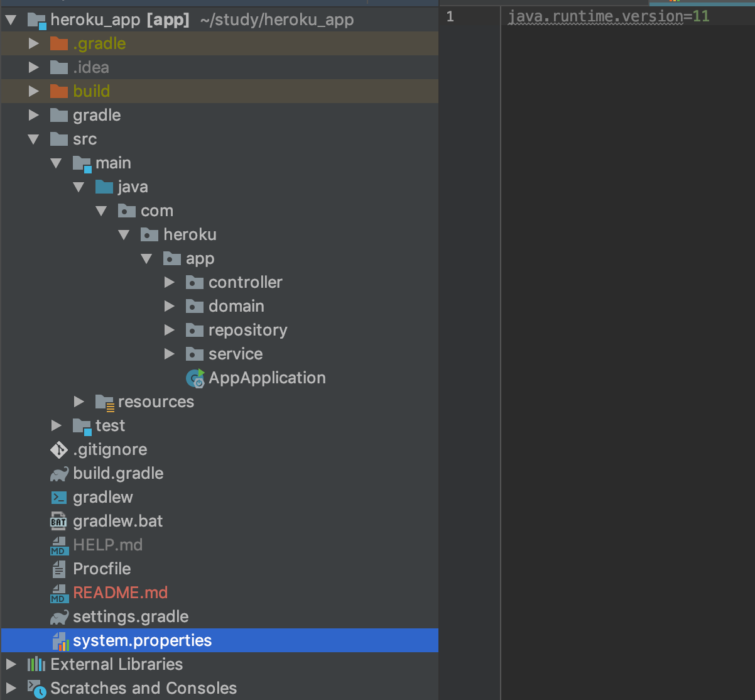The image size is (755, 700).
Task: Click the build.gradle elephant icon
Action: coord(59,474)
